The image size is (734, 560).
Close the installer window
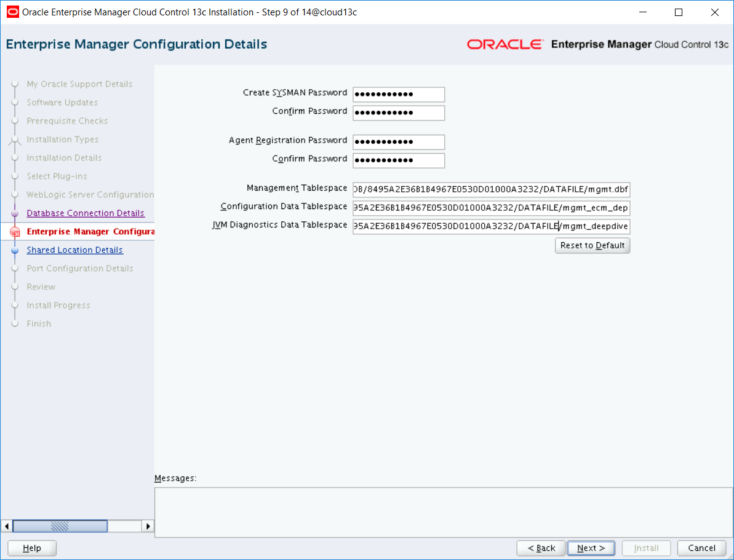click(714, 13)
